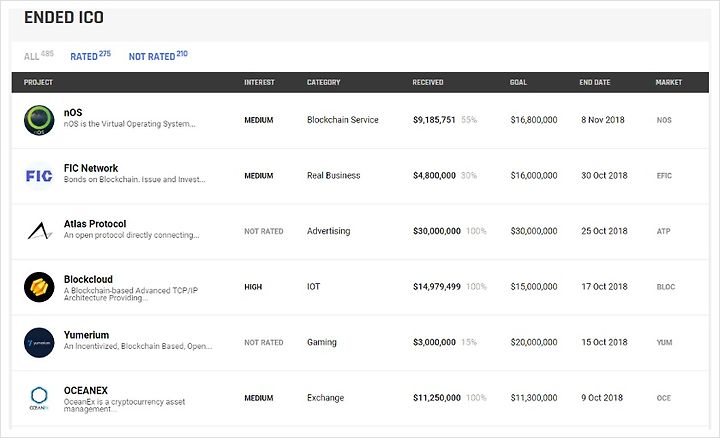
Task: Click the 15 Oct 2018 end date
Action: 604,342
